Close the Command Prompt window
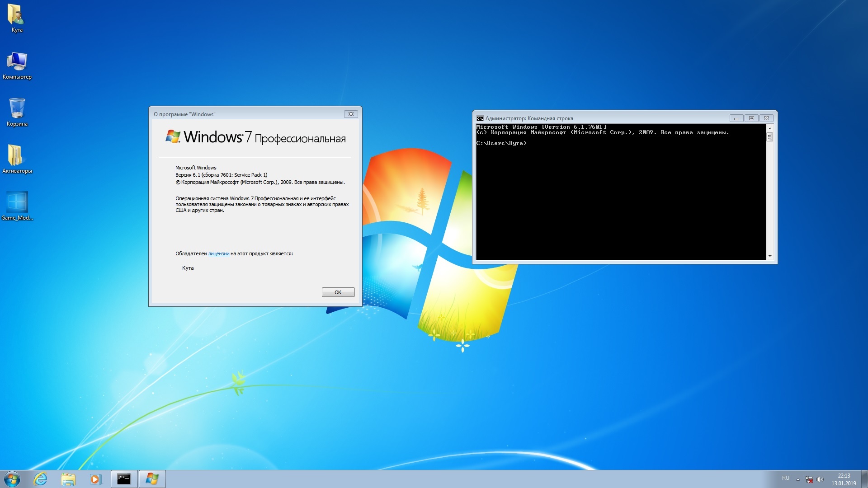 pos(766,118)
